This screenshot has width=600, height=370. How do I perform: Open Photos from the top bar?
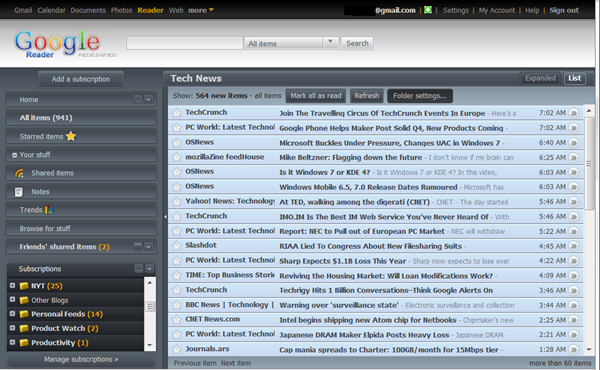pos(121,10)
